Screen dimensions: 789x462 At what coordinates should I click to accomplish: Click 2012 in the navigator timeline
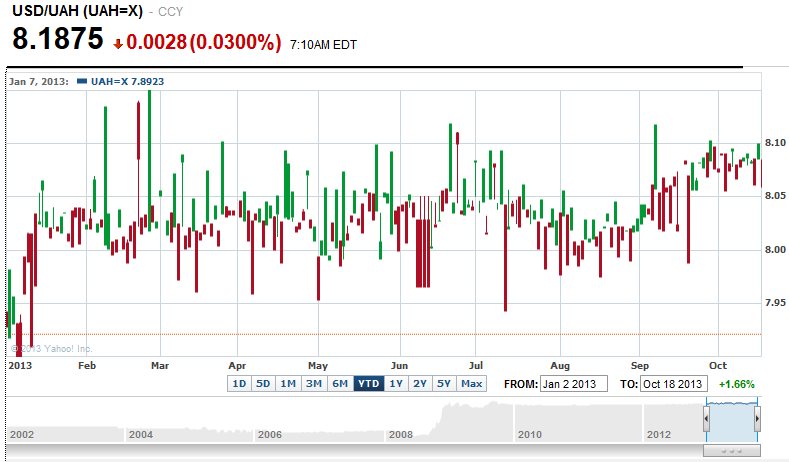point(659,434)
